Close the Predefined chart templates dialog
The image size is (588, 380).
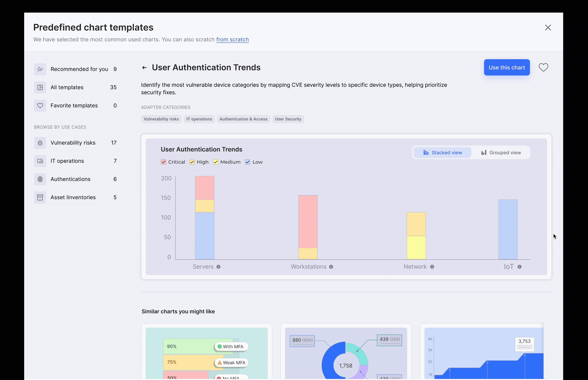(x=548, y=27)
